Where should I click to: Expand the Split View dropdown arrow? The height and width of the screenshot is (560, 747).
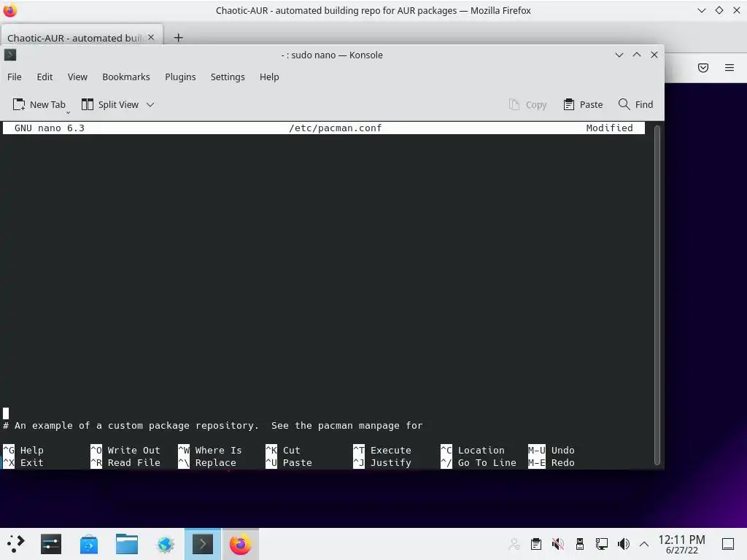150,104
